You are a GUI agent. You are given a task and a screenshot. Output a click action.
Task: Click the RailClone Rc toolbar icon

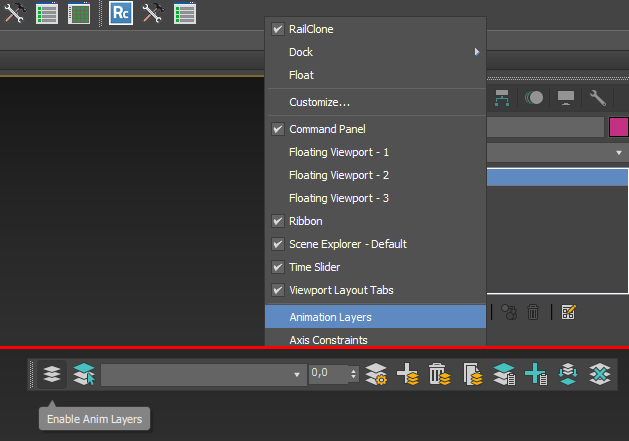tap(121, 13)
